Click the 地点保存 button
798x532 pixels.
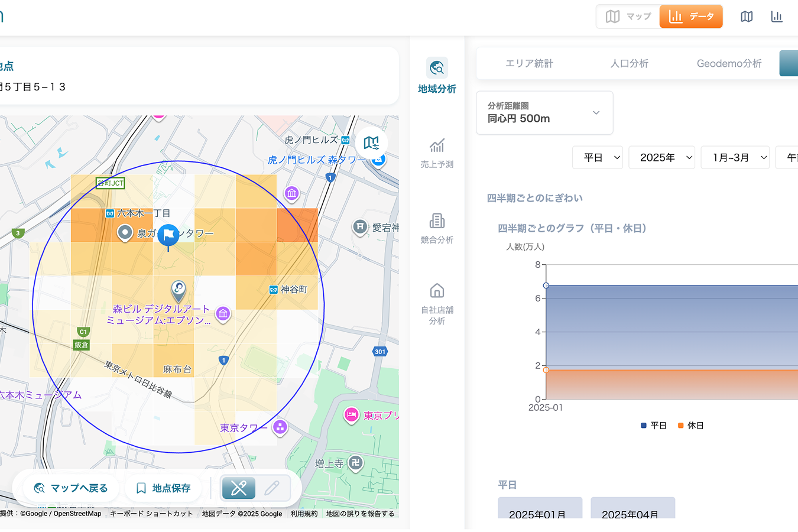click(x=163, y=488)
